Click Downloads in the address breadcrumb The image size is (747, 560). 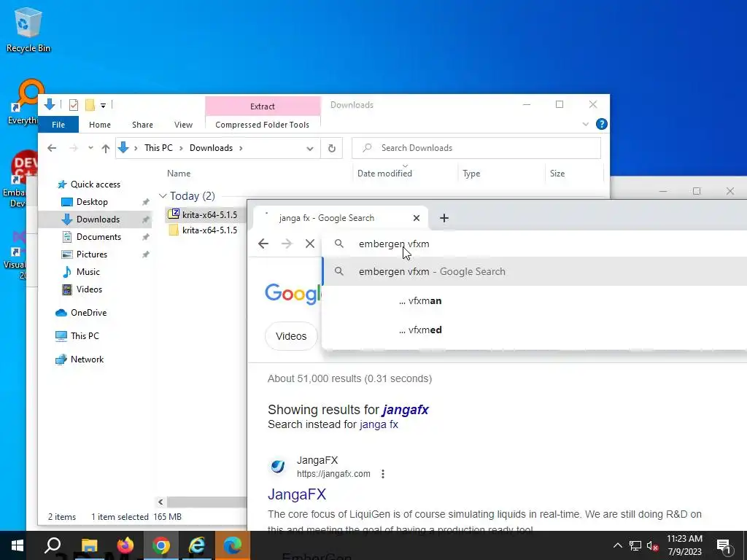pos(211,148)
